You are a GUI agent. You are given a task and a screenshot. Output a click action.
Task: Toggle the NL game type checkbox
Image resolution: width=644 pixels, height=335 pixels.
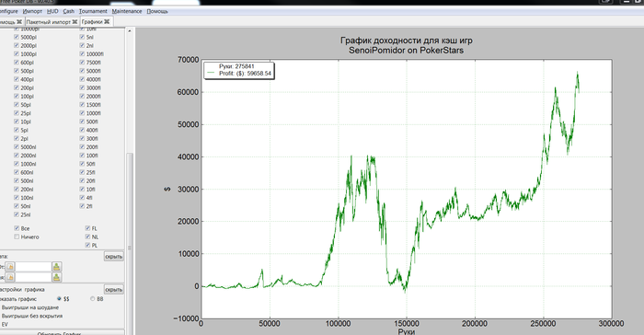tap(87, 237)
